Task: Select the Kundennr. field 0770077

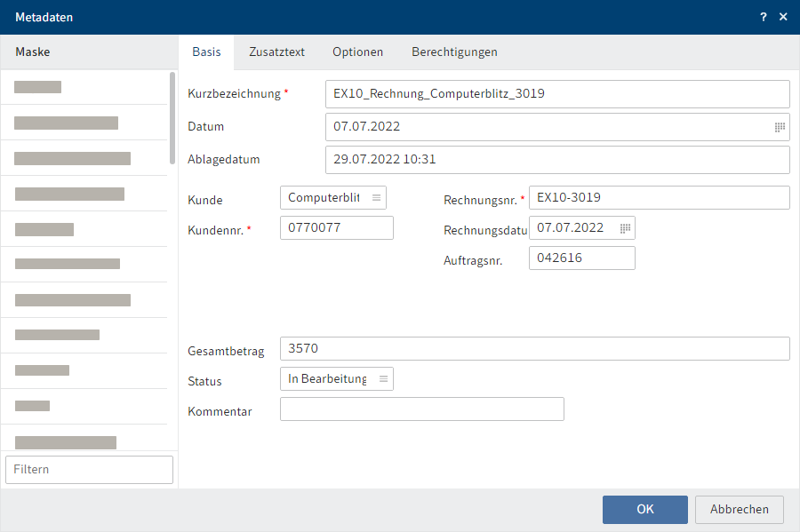Action: point(337,227)
